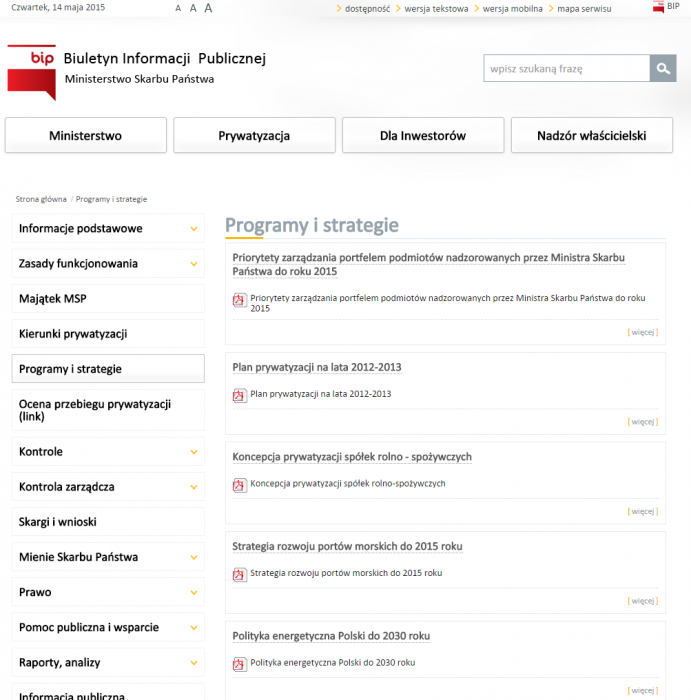This screenshot has width=691, height=700.
Task: Click Programy i strategie breadcrumb
Action: point(111,199)
